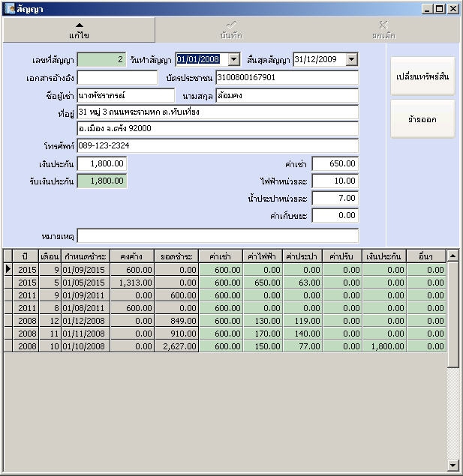Select due date cell 01/11/2008
Screen dimensions: 463x476
tap(86, 334)
